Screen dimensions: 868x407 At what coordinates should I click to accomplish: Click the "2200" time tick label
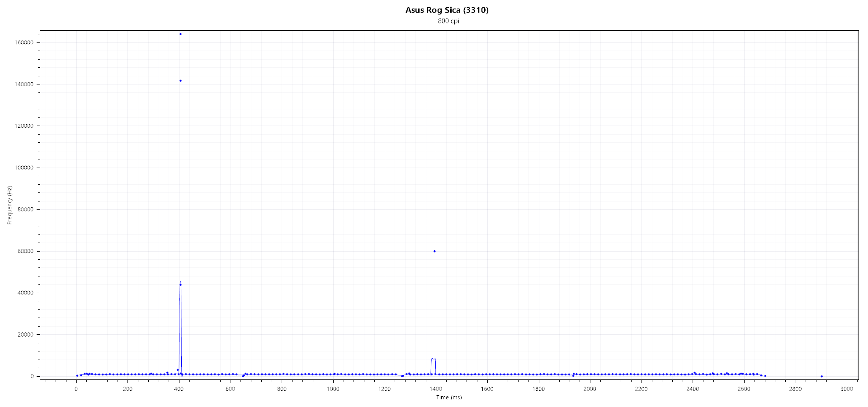click(x=641, y=389)
